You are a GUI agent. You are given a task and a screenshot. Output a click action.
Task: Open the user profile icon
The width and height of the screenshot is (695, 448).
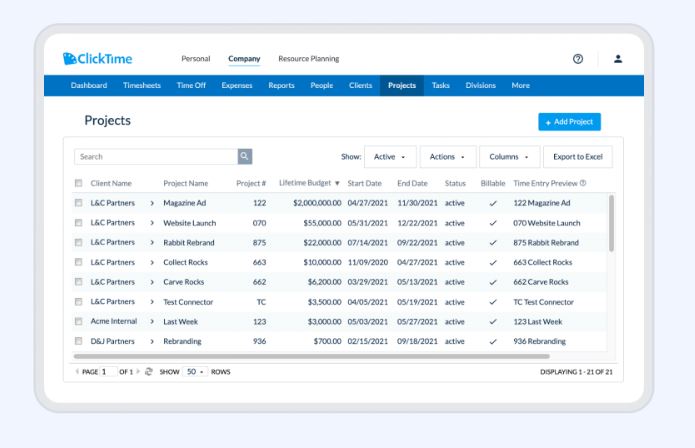pyautogui.click(x=618, y=58)
